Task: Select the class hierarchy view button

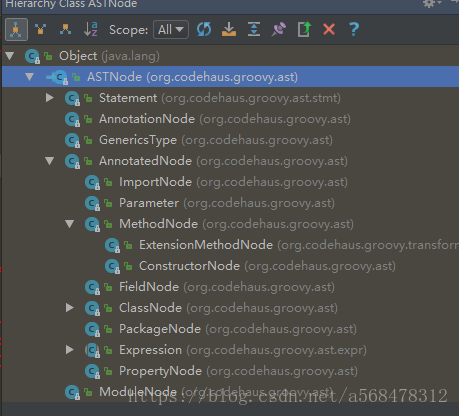Action: pyautogui.click(x=16, y=30)
